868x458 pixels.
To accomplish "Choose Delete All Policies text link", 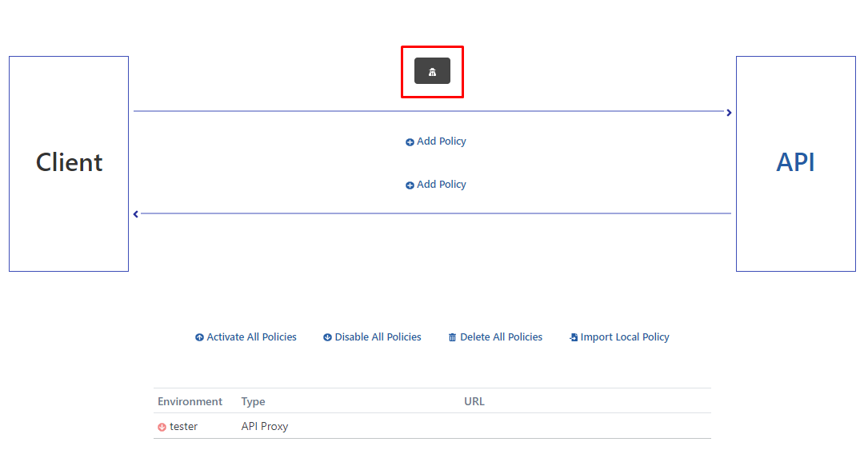I will tap(501, 337).
